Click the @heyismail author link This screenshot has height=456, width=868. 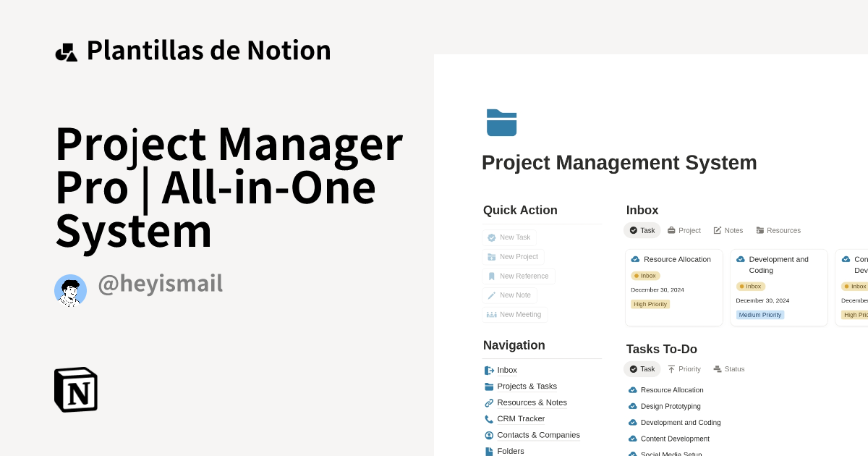coord(160,284)
